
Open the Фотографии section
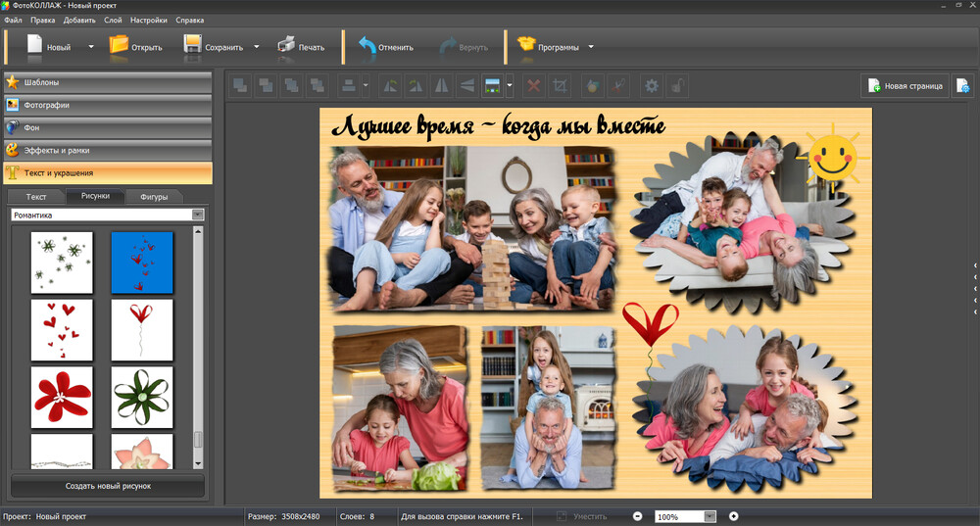tap(108, 105)
